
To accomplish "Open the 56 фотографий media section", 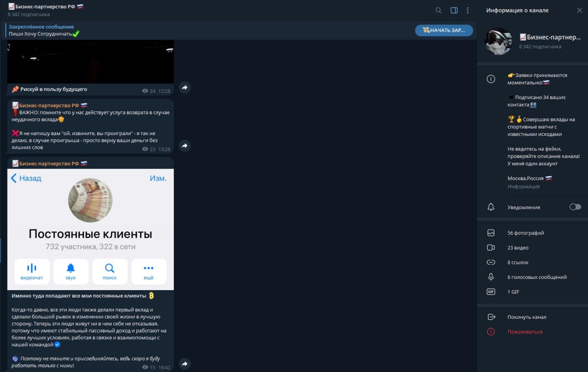I will coord(525,233).
